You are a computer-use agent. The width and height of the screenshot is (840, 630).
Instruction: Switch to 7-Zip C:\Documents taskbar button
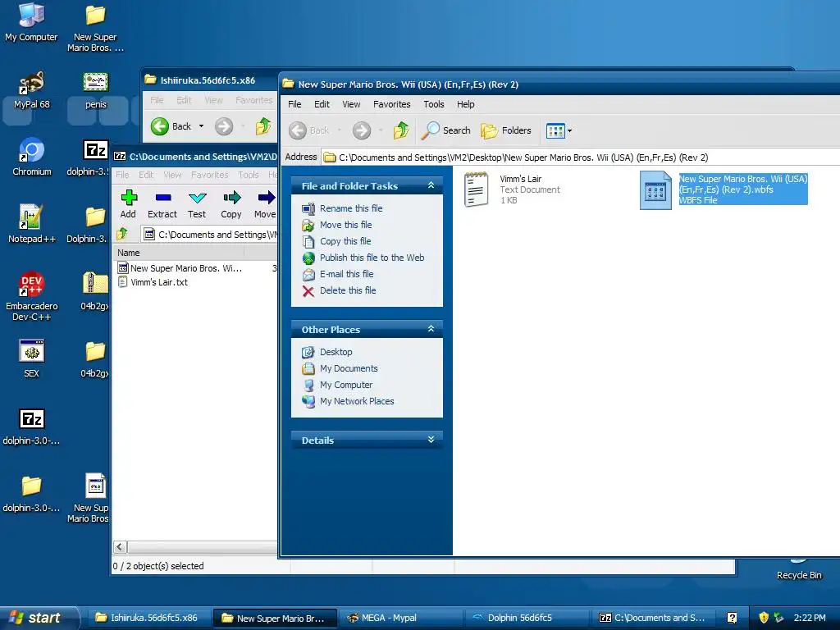point(651,618)
